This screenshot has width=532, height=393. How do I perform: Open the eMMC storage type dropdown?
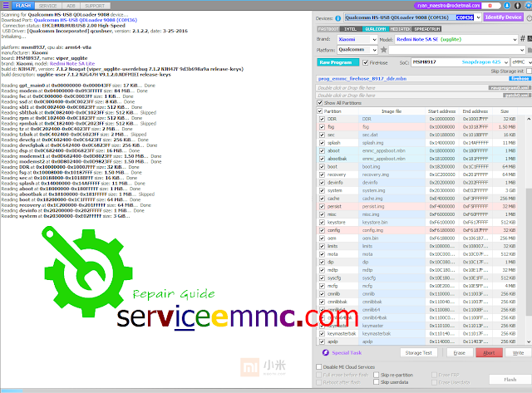click(521, 62)
